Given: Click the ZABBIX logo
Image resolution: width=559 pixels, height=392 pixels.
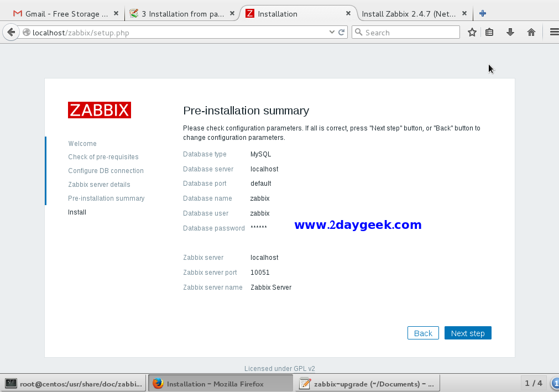Looking at the screenshot, I should pyautogui.click(x=100, y=110).
